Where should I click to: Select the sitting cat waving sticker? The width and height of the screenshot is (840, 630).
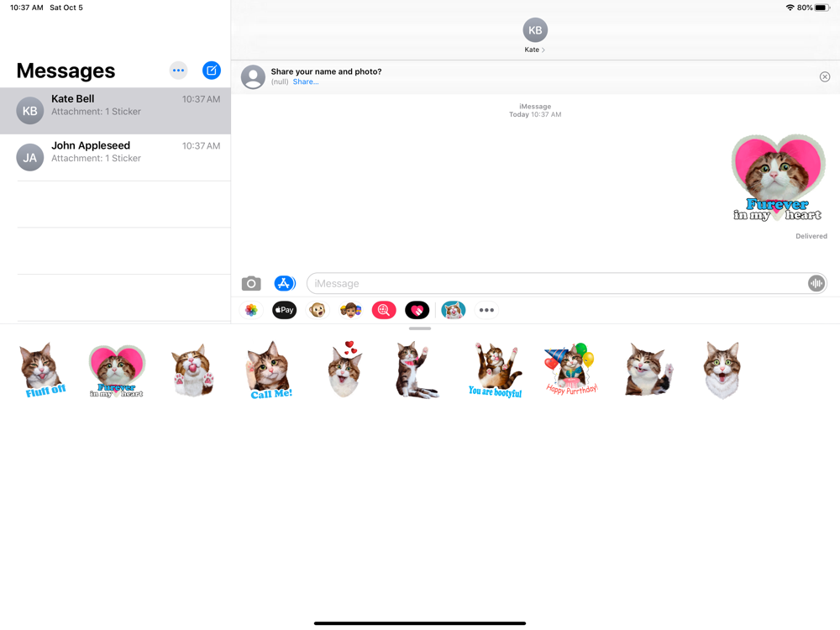[x=417, y=370]
